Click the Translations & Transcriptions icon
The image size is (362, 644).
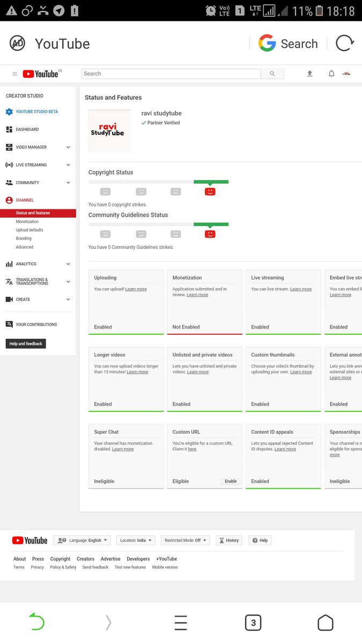(x=9, y=282)
